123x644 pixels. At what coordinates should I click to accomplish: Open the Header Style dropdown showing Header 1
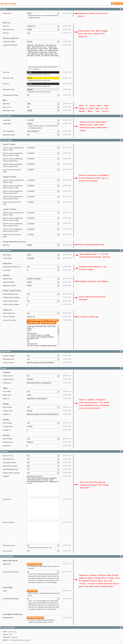click(x=43, y=124)
